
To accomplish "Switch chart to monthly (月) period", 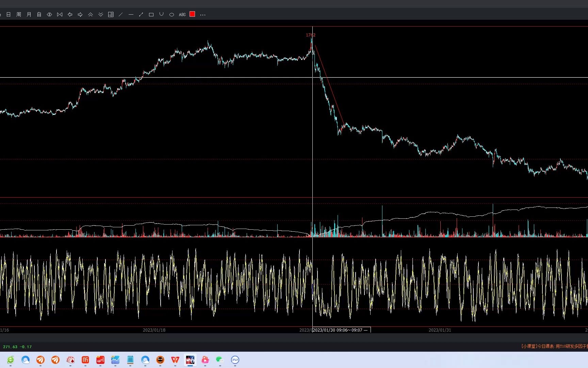I will coord(29,15).
